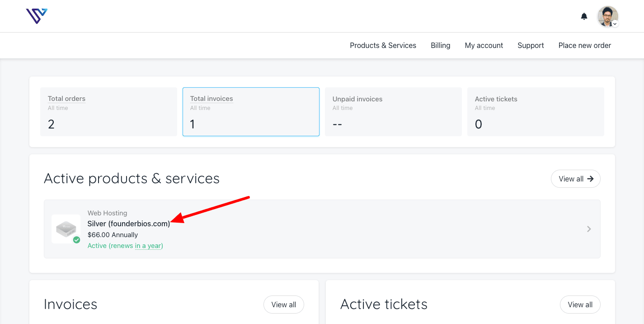View all invoices

[x=284, y=305]
